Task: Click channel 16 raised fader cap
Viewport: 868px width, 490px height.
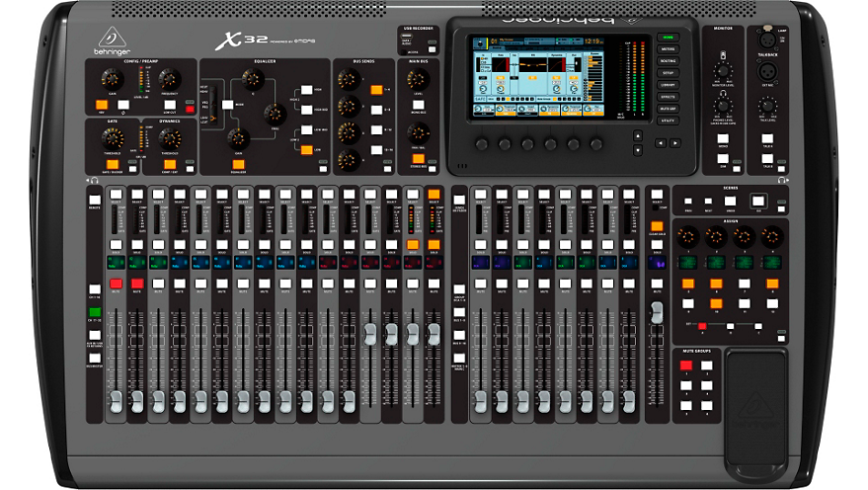Action: tap(434, 335)
